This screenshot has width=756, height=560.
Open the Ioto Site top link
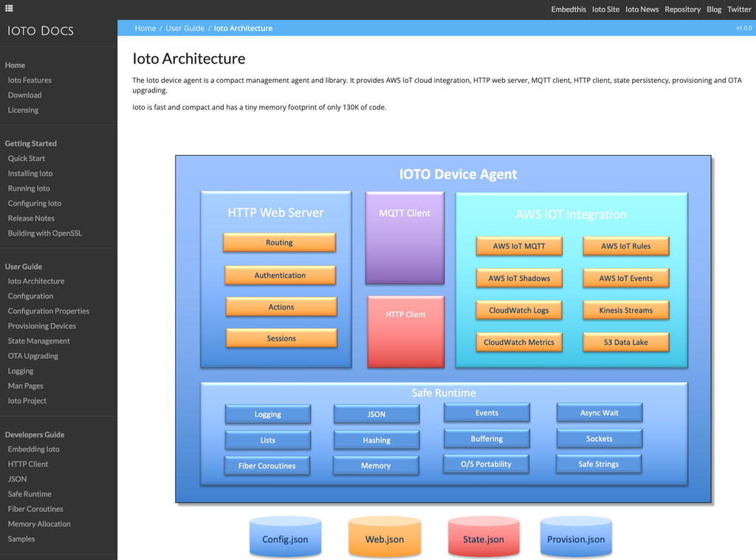(x=605, y=9)
